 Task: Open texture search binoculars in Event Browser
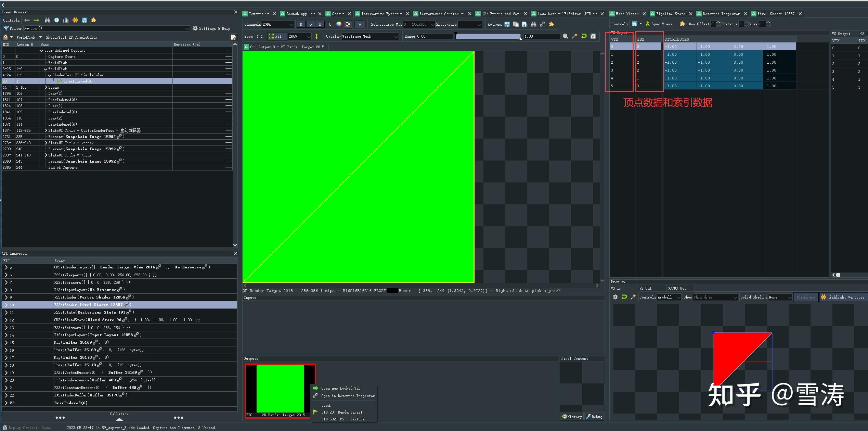point(47,20)
